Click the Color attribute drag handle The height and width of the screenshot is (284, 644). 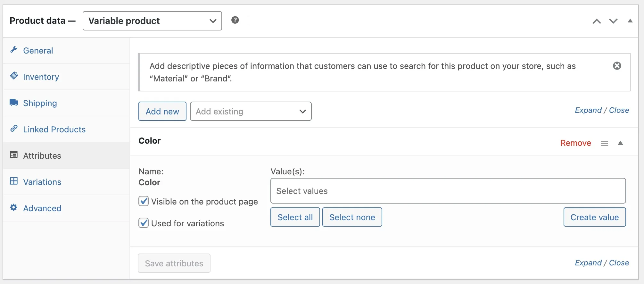[x=605, y=143]
